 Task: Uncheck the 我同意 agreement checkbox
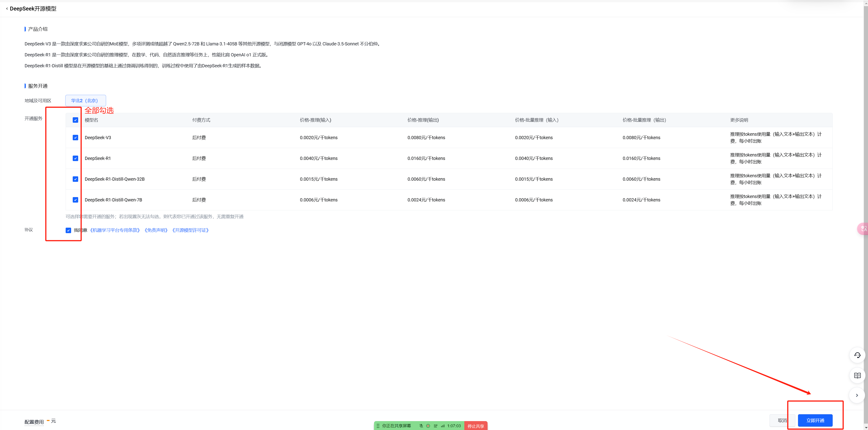pyautogui.click(x=68, y=230)
